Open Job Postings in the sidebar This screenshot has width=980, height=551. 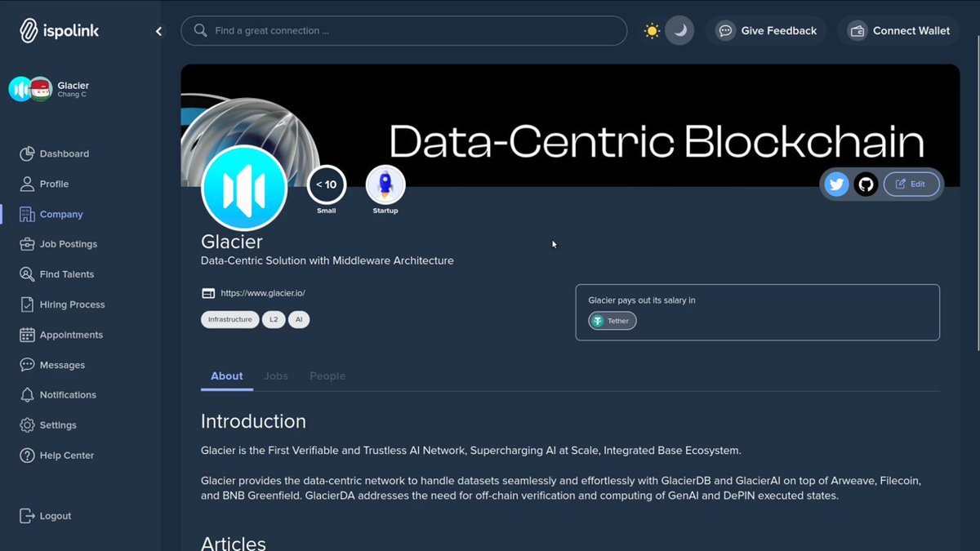coord(58,244)
